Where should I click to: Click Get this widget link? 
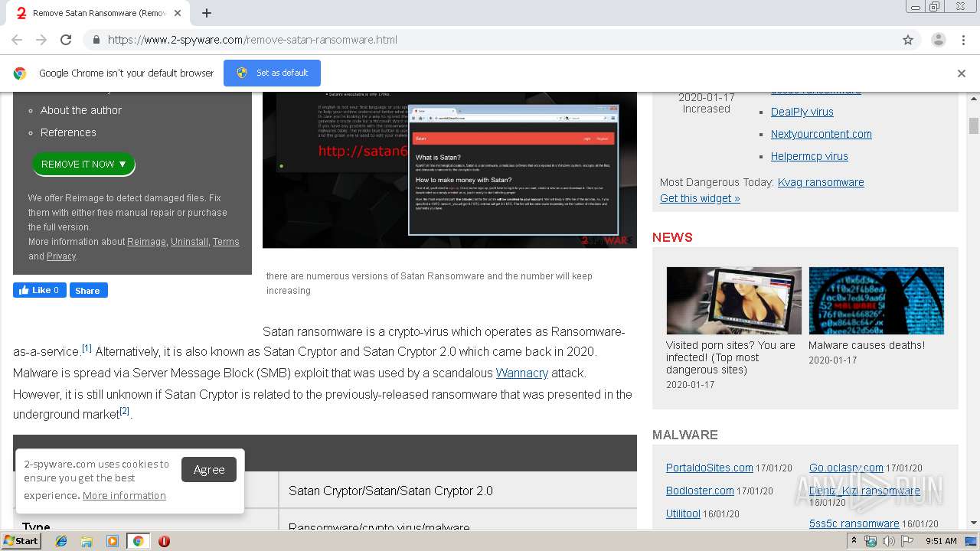(700, 198)
